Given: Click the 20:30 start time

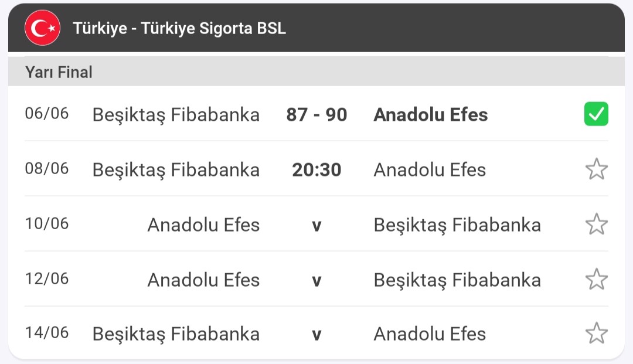Looking at the screenshot, I should pyautogui.click(x=316, y=169).
